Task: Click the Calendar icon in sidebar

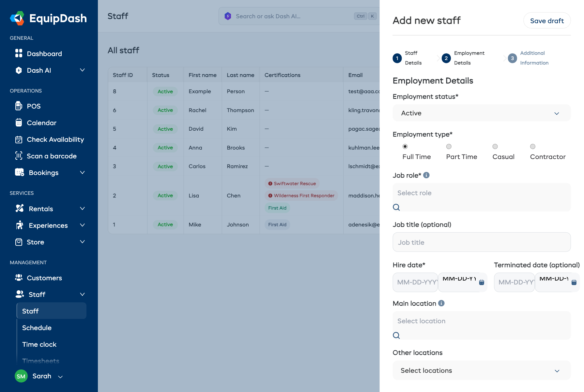Action: [19, 123]
